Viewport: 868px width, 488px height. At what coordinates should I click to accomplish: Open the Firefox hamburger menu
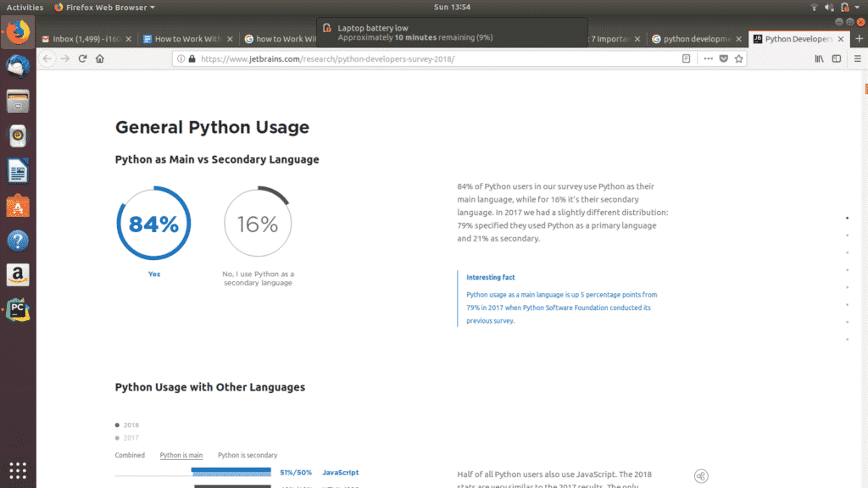pyautogui.click(x=858, y=58)
